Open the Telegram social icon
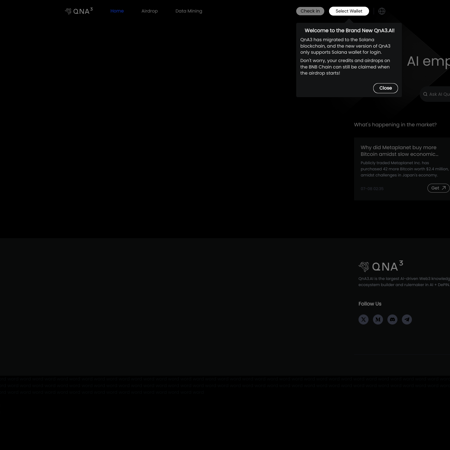 click(407, 319)
